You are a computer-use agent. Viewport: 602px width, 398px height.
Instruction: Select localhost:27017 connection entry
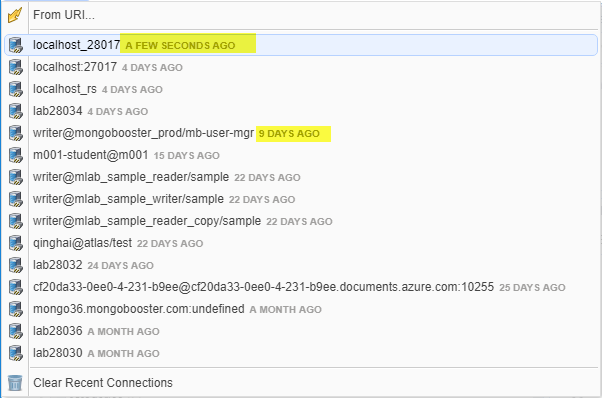click(301, 67)
